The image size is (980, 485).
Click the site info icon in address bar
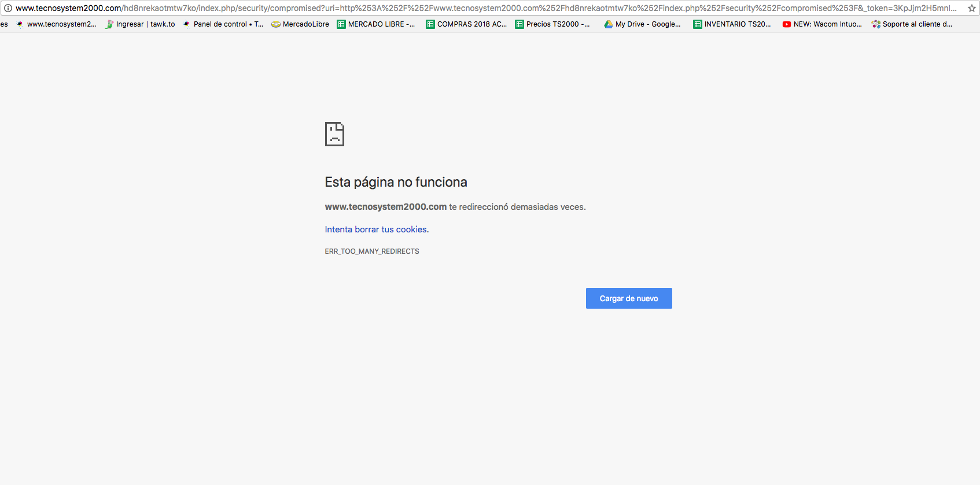[8, 8]
